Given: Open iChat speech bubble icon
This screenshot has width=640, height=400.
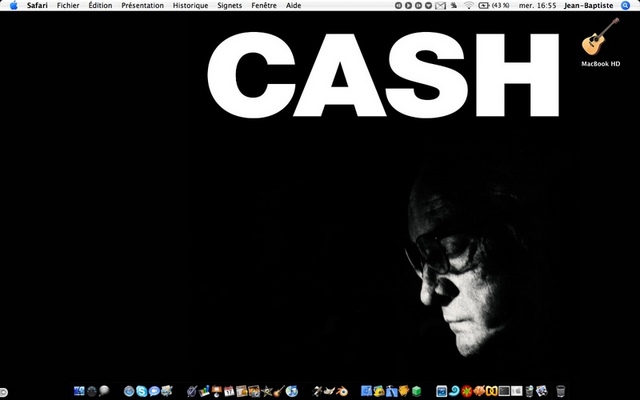Looking at the screenshot, I should coord(154,391).
